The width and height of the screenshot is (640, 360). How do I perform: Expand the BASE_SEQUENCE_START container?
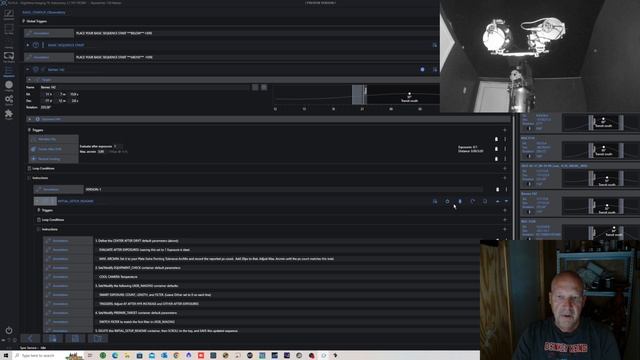click(x=28, y=45)
